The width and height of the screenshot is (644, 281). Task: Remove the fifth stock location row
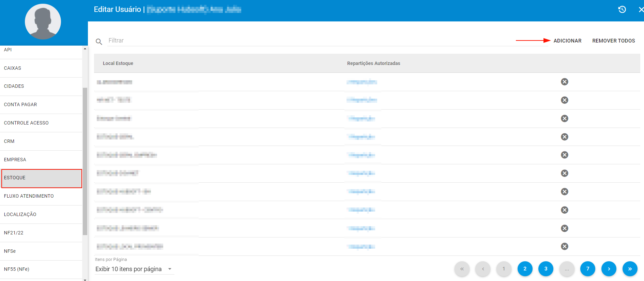click(565, 155)
